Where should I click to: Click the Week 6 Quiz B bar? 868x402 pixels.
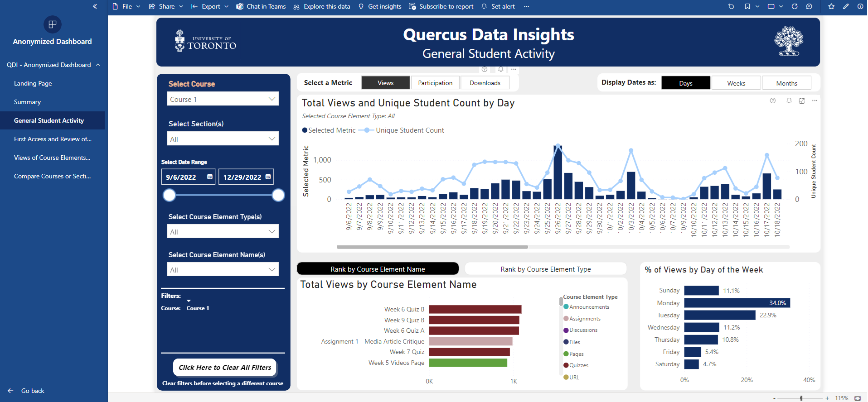coord(475,309)
